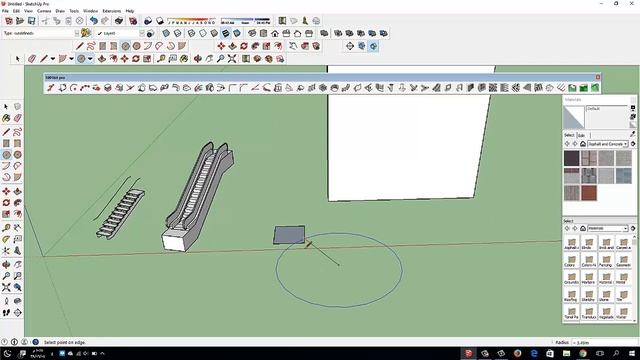640x360 pixels.
Task: Click the shadow time of day slider
Action: pos(245,20)
